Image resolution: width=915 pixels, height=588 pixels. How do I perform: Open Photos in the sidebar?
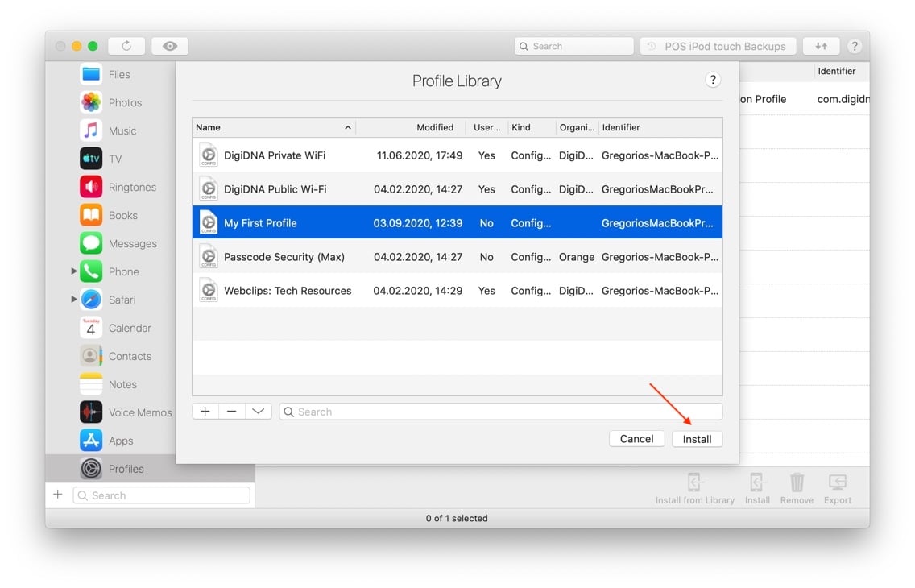click(x=125, y=102)
